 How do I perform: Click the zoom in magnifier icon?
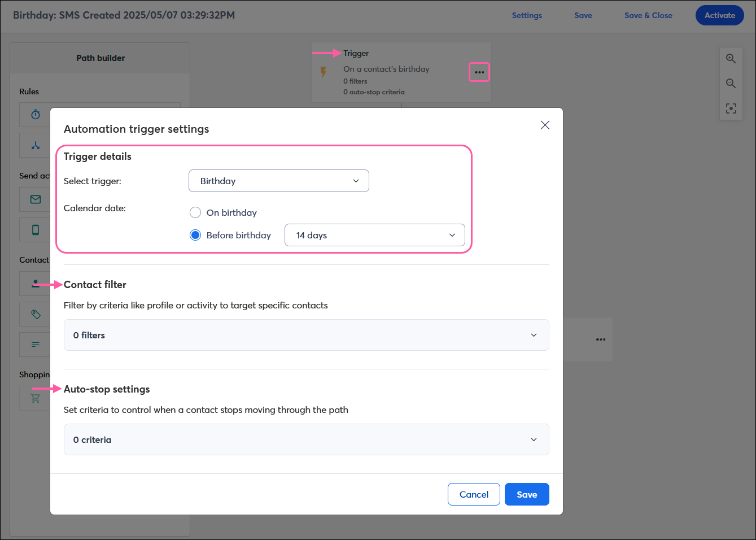(731, 59)
